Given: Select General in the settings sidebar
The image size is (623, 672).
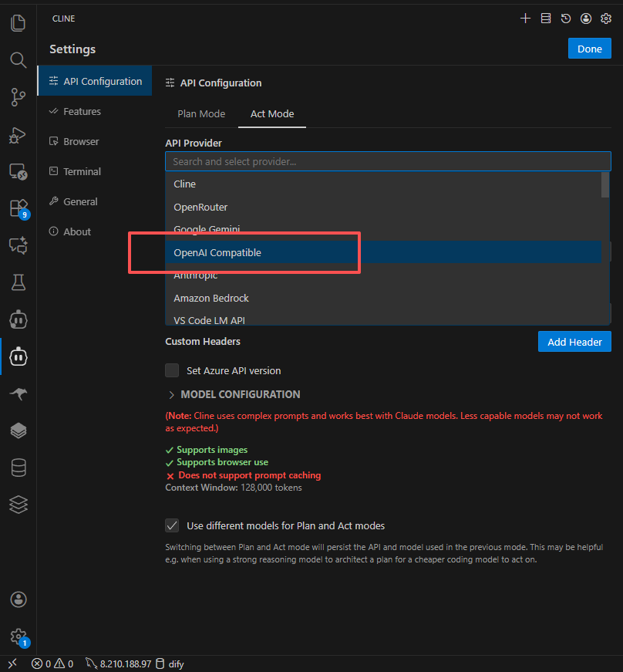Looking at the screenshot, I should click(78, 201).
